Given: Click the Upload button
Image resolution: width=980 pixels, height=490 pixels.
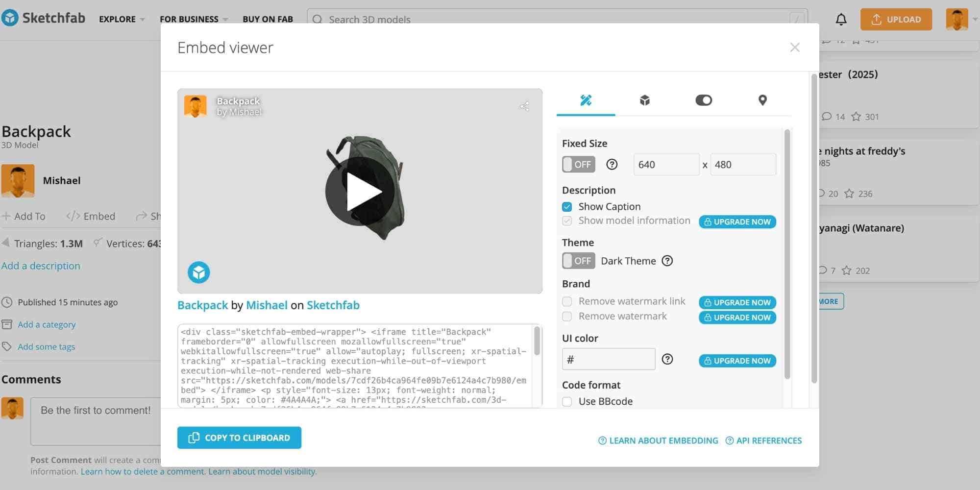Looking at the screenshot, I should [x=896, y=19].
